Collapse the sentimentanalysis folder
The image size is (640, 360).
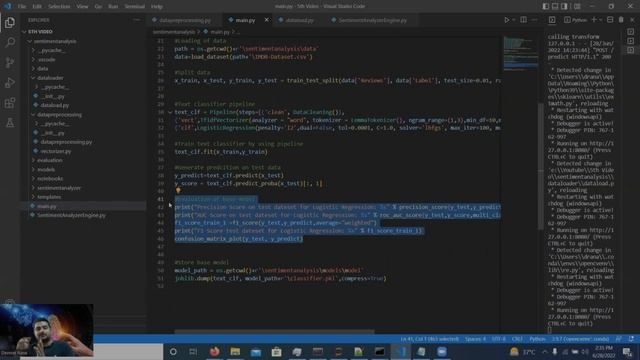tap(83, 41)
